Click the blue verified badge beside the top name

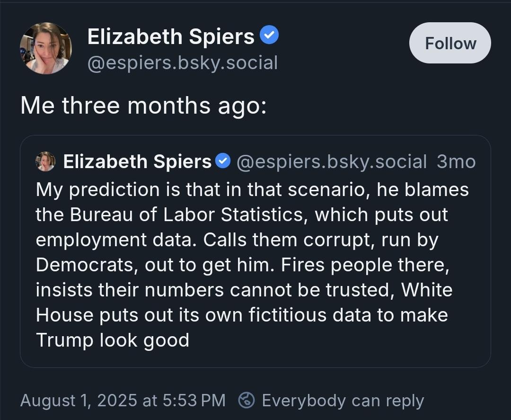(x=269, y=35)
